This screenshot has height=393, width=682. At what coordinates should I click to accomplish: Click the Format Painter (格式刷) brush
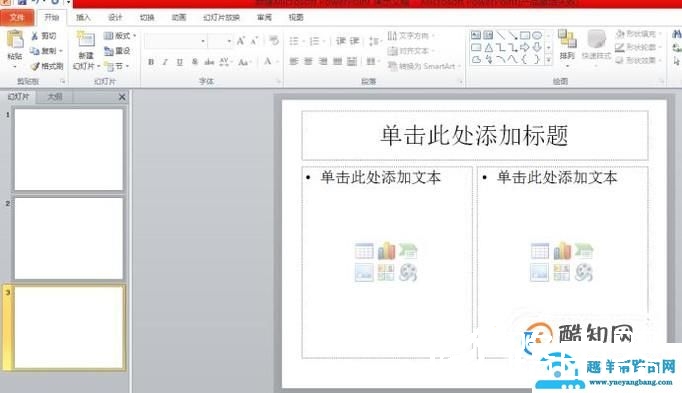pyautogui.click(x=47, y=66)
